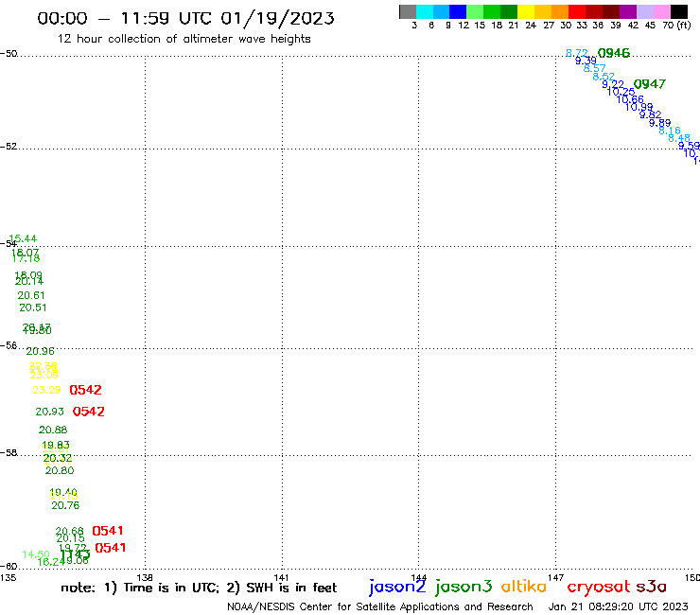This screenshot has width=700, height=615.
Task: Click the 70 (ft) legend label
Action: 676,26
